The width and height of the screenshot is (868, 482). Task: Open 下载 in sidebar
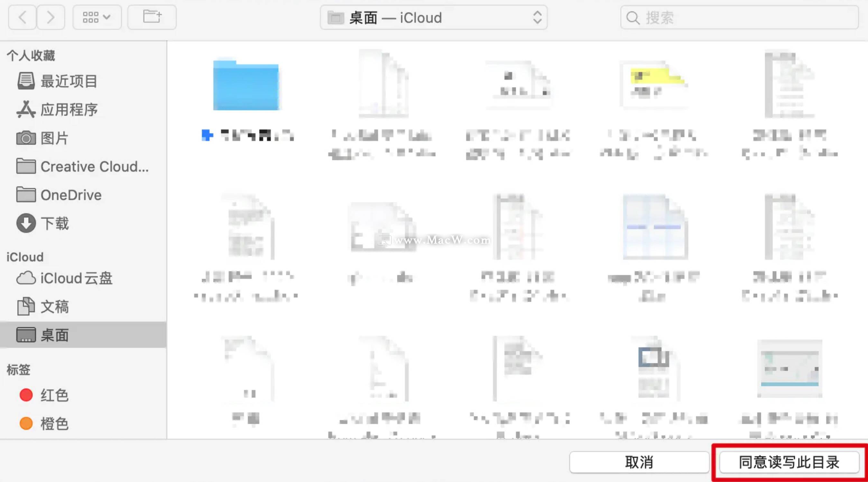(55, 224)
